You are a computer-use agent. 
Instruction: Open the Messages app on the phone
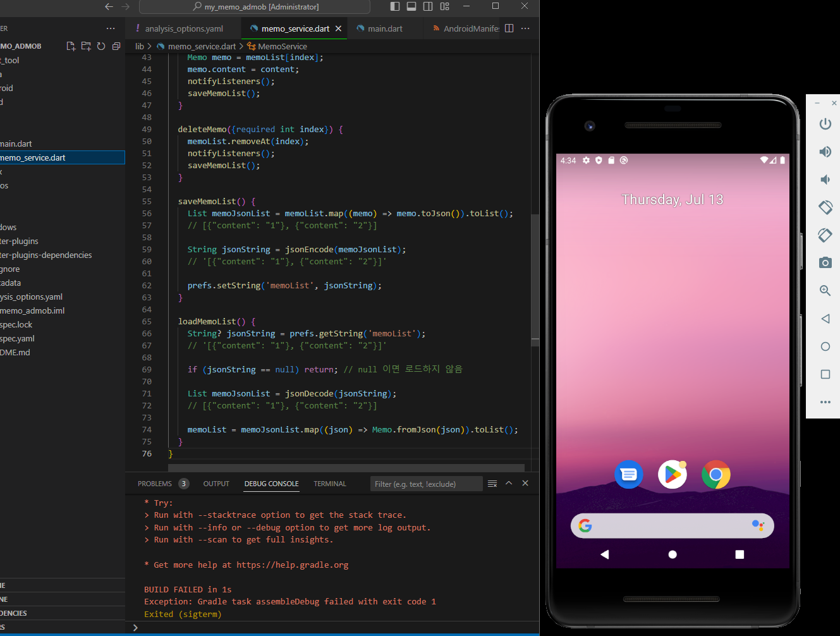(x=629, y=475)
